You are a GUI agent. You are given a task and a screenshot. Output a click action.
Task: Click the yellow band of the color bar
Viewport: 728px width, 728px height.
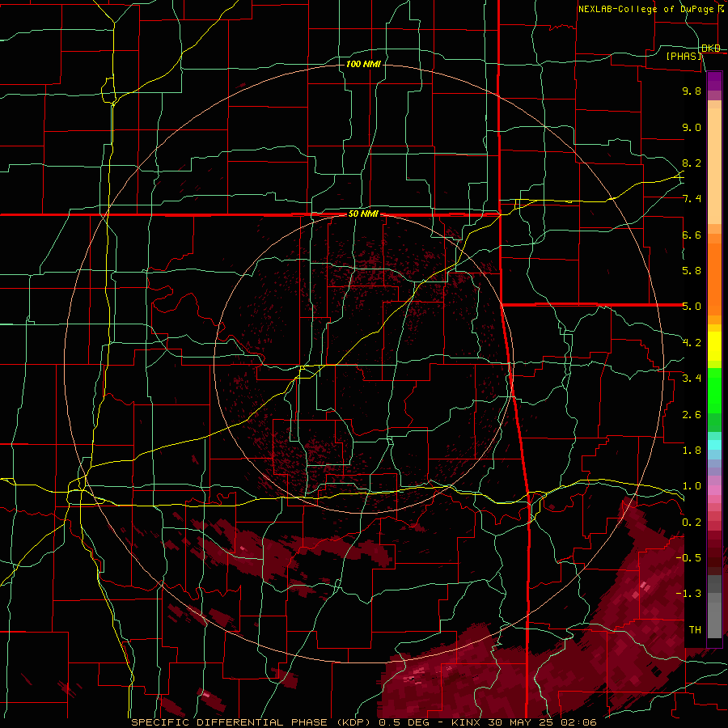pyautogui.click(x=714, y=346)
